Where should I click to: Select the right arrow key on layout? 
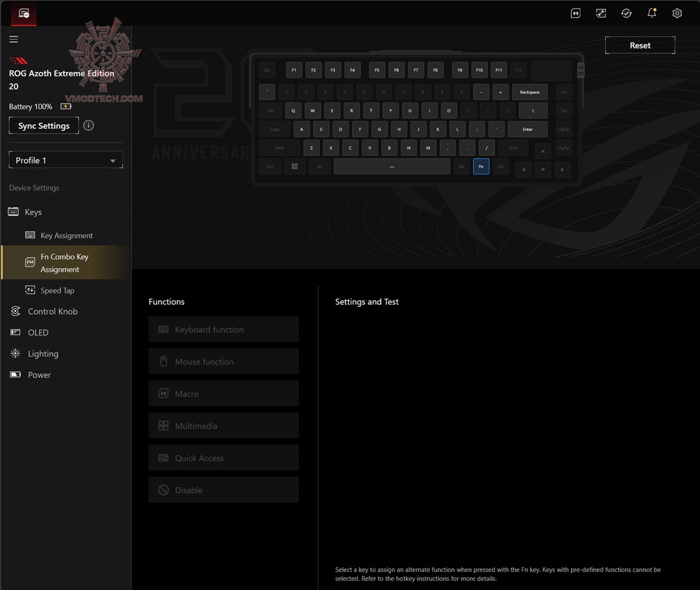[562, 170]
